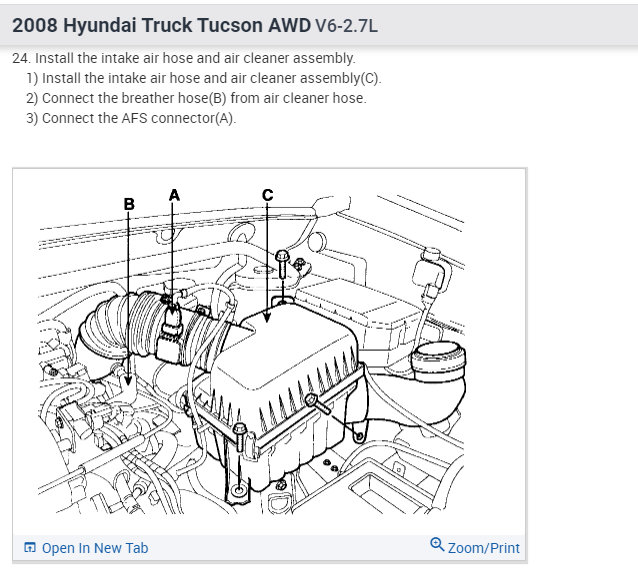Click substep 2 'Connect the breather hose(B)'
The image size is (638, 572).
[x=197, y=98]
